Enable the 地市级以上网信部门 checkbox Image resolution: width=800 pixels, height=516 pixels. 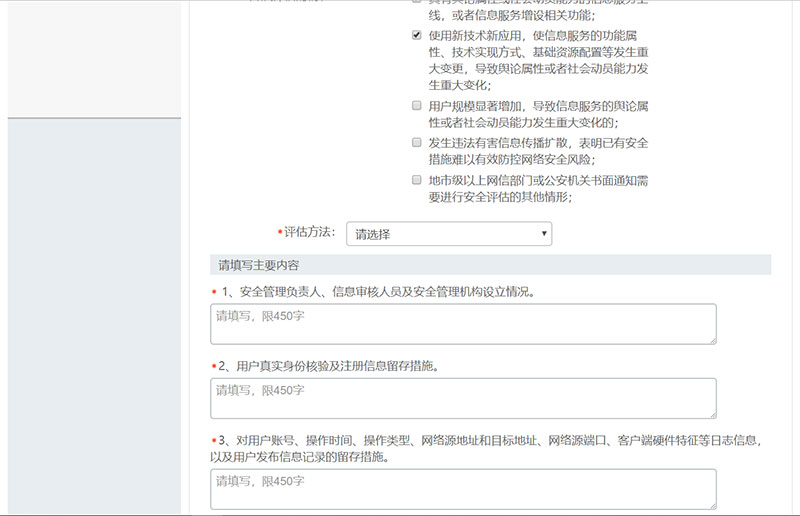[417, 180]
